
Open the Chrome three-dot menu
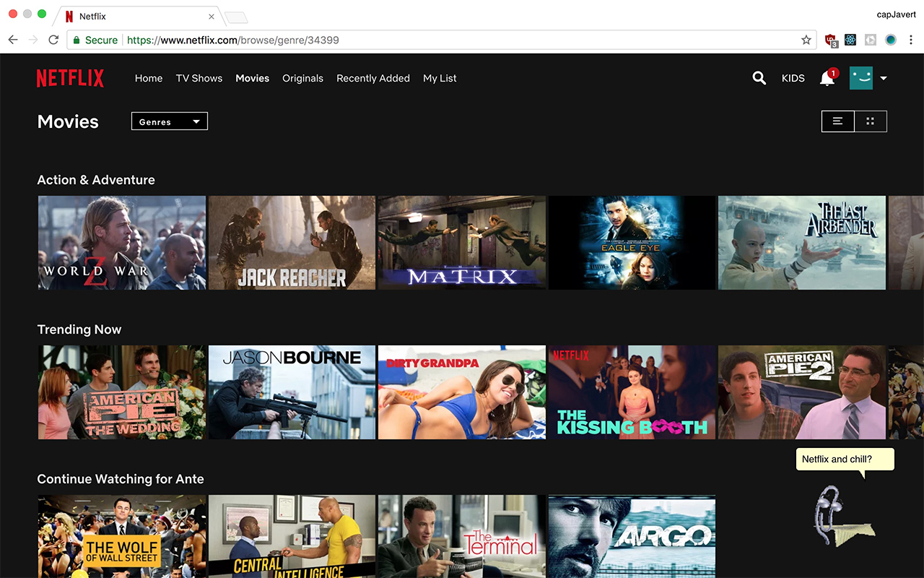911,40
